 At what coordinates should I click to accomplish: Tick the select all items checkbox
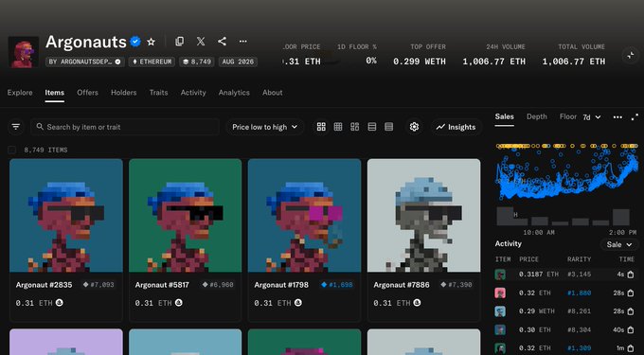12,150
